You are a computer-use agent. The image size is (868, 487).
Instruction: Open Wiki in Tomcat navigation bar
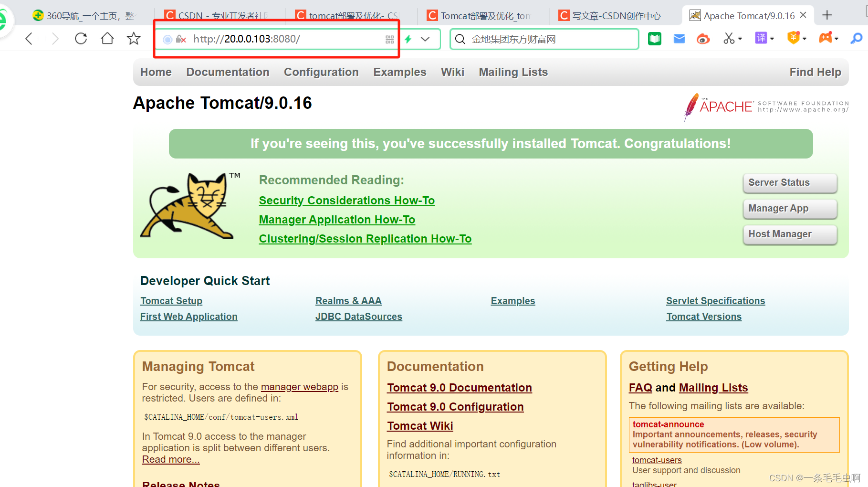(452, 72)
